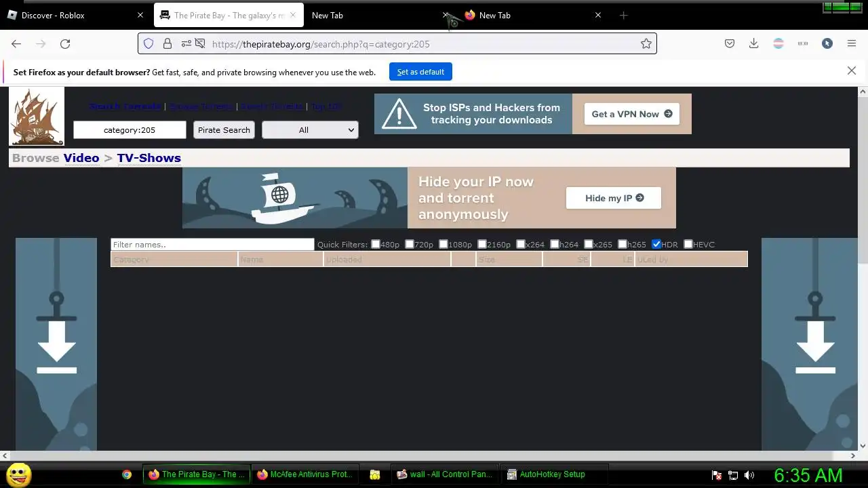This screenshot has width=868, height=488.
Task: Launch Chrome from the taskbar
Action: pyautogui.click(x=127, y=474)
